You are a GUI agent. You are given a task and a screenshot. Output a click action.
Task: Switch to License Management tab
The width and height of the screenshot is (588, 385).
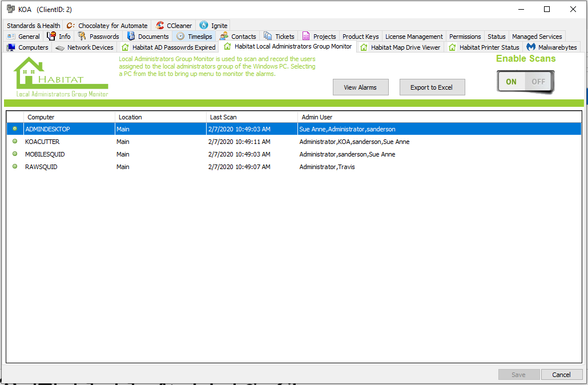[414, 37]
